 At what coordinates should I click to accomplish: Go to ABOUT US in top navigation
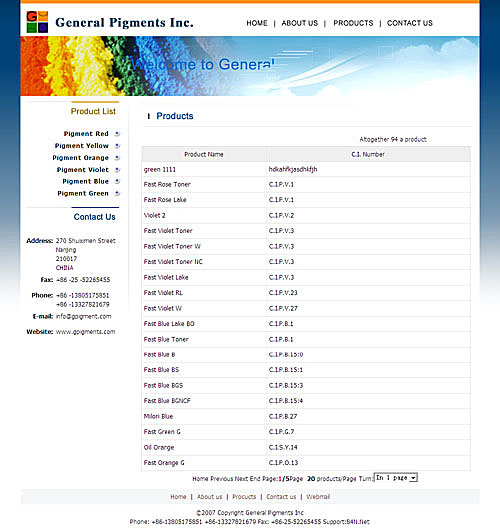click(300, 23)
